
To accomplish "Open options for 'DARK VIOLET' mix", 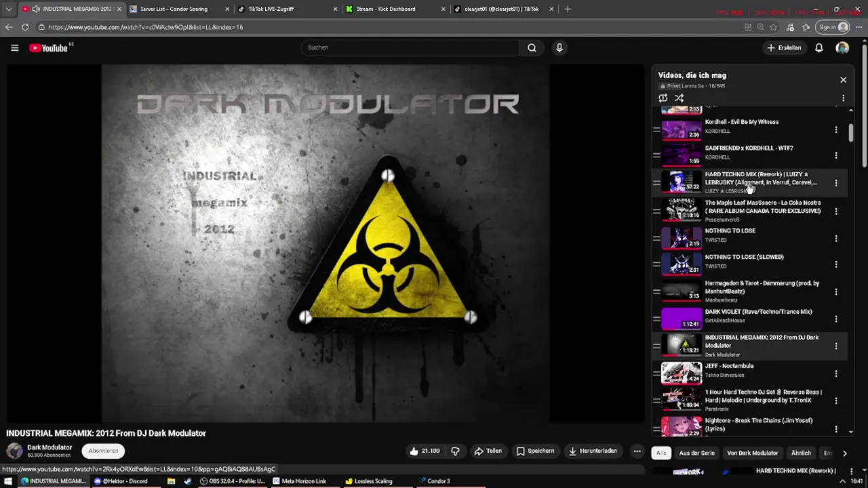I will 835,319.
